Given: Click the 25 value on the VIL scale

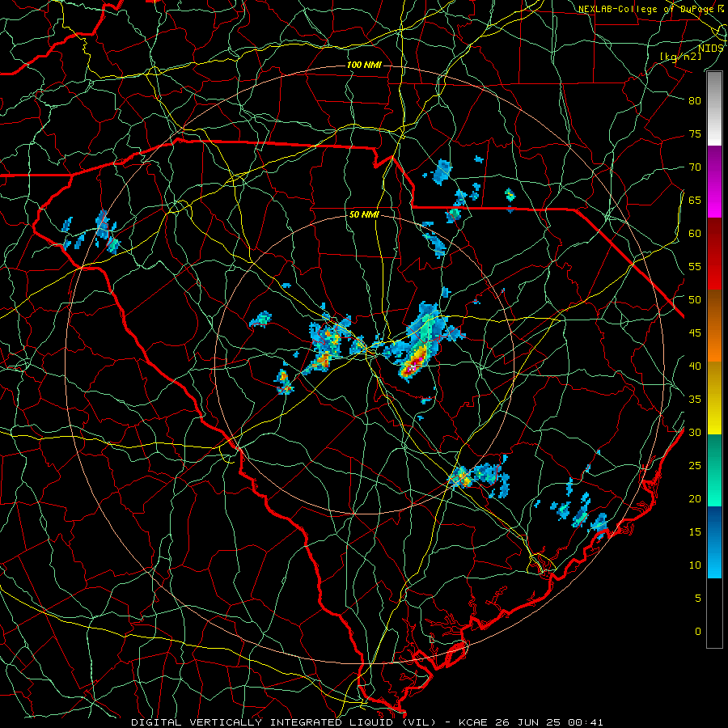Looking at the screenshot, I should coord(695,465).
